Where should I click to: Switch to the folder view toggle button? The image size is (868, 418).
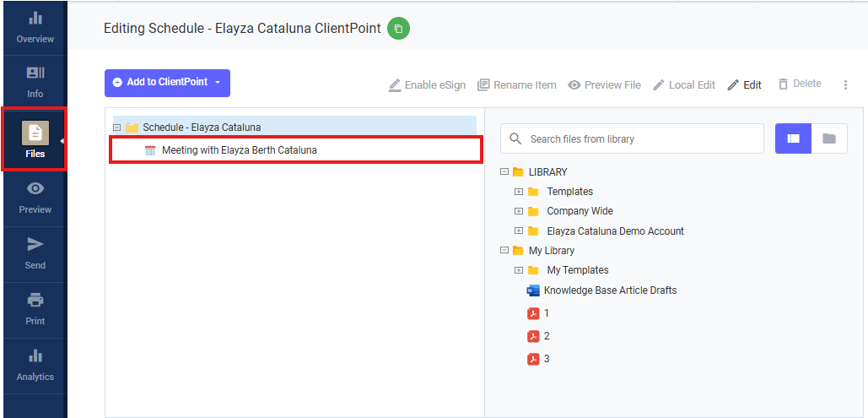829,138
